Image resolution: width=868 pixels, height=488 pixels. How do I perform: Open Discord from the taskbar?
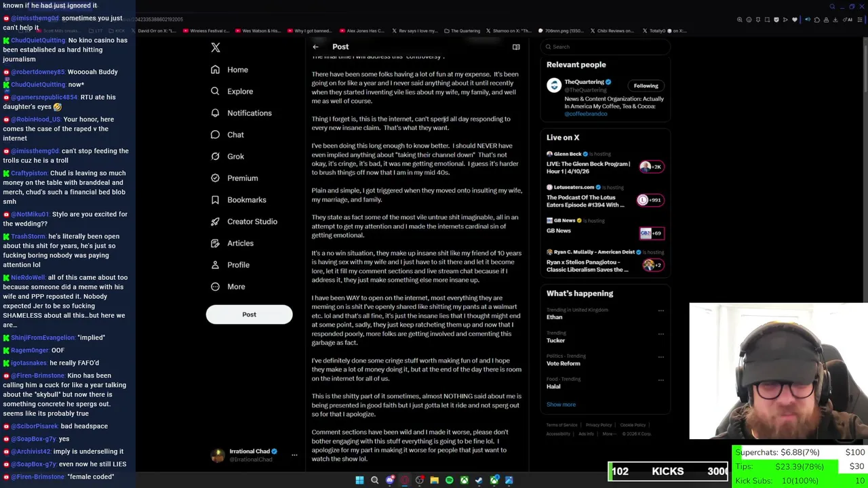[390, 480]
